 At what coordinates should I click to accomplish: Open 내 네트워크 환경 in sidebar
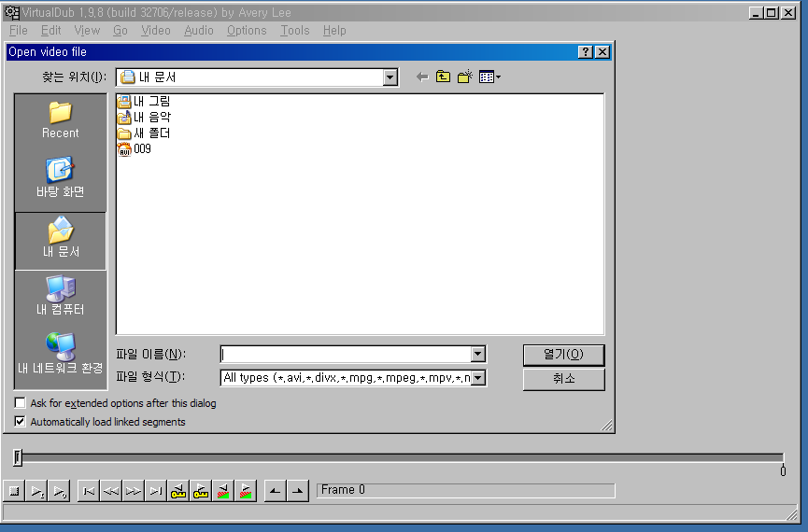61,354
